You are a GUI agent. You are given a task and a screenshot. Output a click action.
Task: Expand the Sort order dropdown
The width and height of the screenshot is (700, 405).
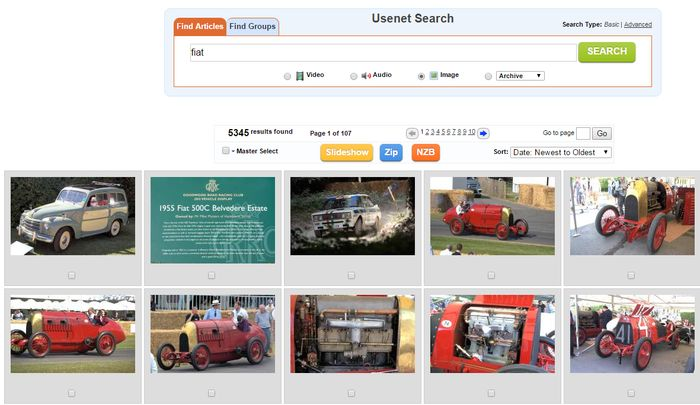click(x=561, y=152)
